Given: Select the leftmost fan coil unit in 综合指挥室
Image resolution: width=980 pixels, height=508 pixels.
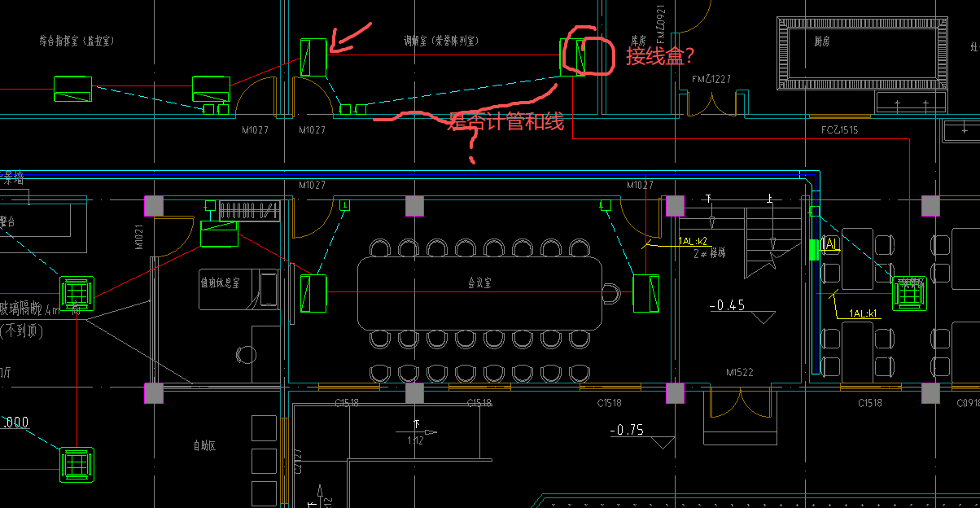Looking at the screenshot, I should click(72, 89).
